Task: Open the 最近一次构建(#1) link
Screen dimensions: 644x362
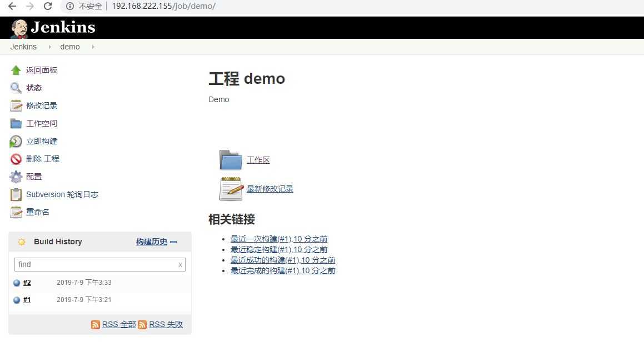Action: [279, 239]
